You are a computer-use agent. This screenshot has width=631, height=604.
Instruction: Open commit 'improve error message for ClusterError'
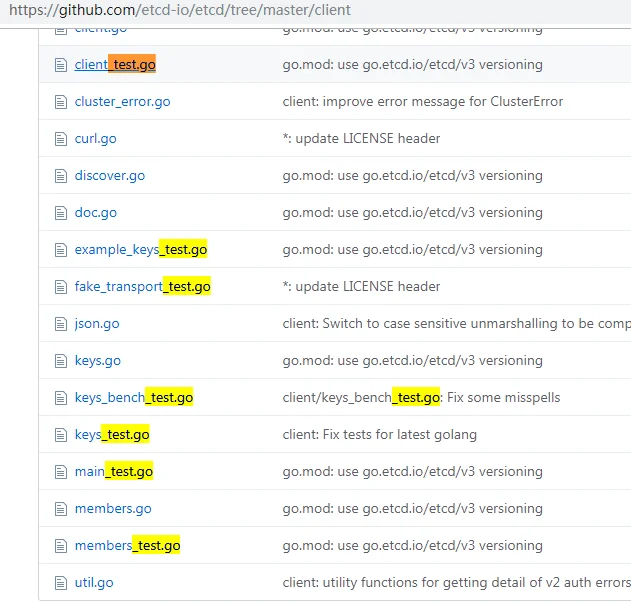click(422, 102)
